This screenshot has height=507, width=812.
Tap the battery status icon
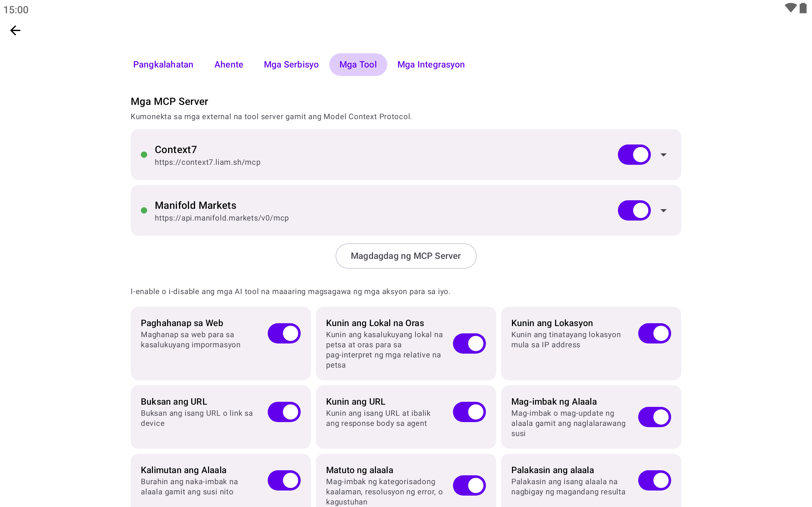pyautogui.click(x=803, y=8)
